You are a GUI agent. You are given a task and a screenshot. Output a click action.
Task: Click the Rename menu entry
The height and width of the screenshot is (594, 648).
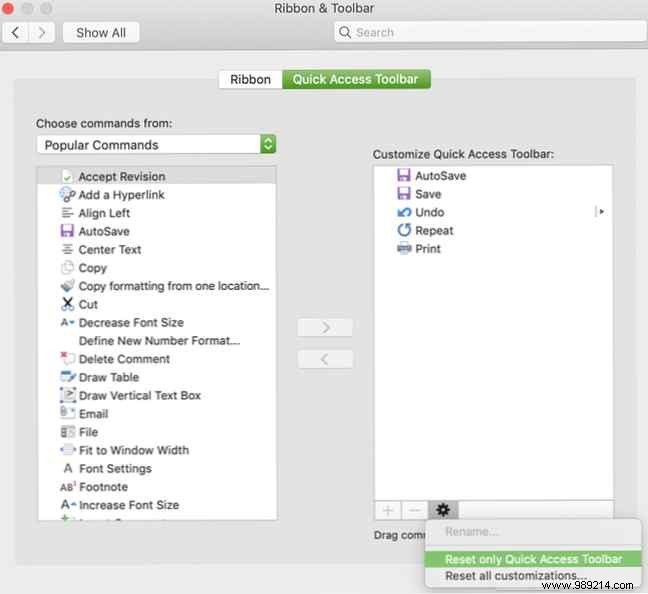pyautogui.click(x=533, y=532)
